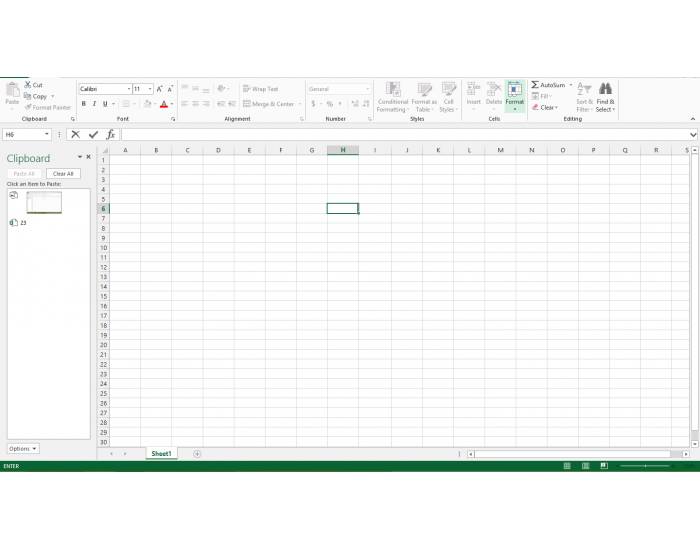Screen dimensions: 700x550
Task: Collapse the ribbon with the up chevron
Action: click(x=693, y=119)
